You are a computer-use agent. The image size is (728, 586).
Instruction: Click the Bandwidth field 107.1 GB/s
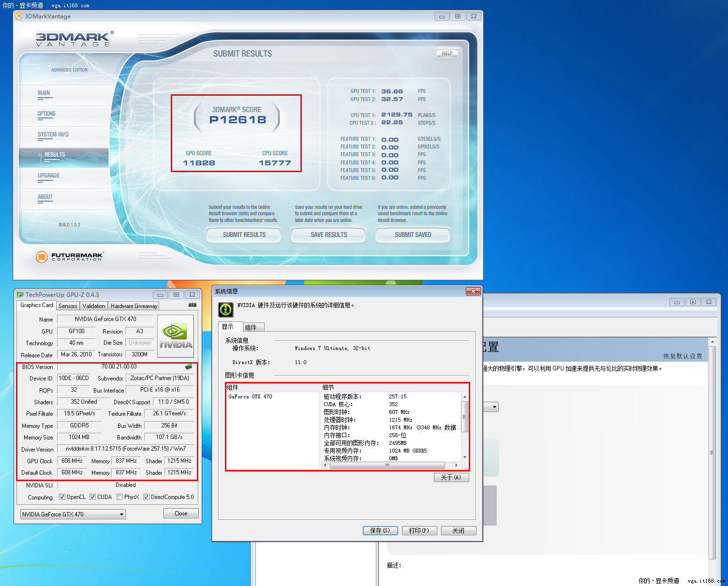point(169,437)
